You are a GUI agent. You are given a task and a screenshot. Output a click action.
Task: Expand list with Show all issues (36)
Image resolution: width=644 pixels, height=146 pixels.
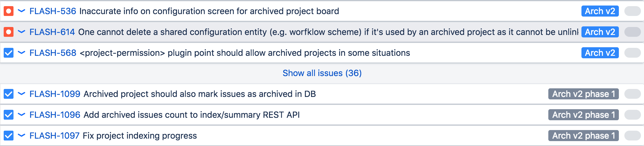tap(322, 73)
